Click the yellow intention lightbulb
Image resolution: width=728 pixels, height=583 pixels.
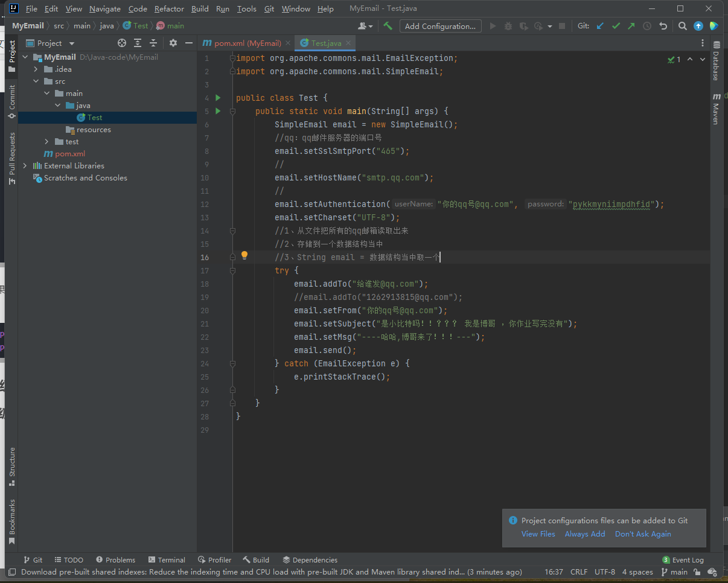244,255
